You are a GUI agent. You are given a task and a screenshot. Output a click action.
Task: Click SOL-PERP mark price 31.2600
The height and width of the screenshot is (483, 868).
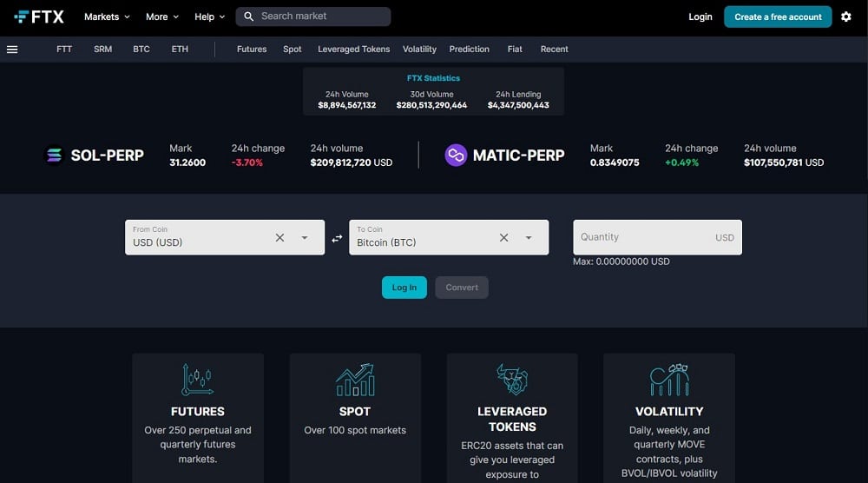coord(187,162)
